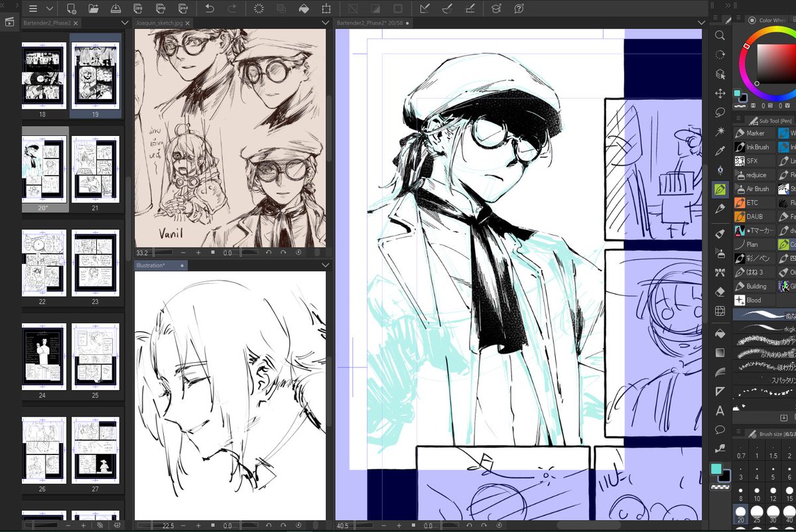The height and width of the screenshot is (532, 796).
Task: Choose the redjuice sub tool
Action: [754, 175]
